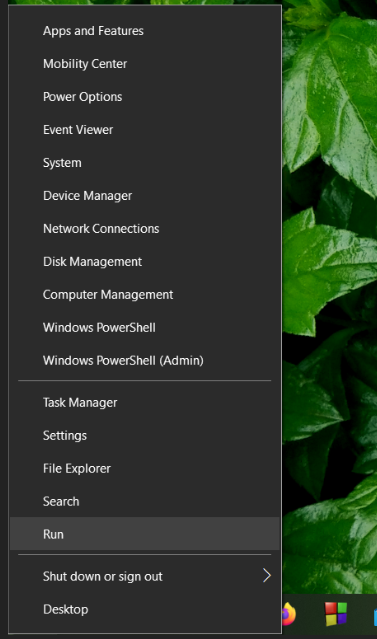Expand Shut down or sign out submenu
Viewport: 377px width, 639px height.
(145, 577)
